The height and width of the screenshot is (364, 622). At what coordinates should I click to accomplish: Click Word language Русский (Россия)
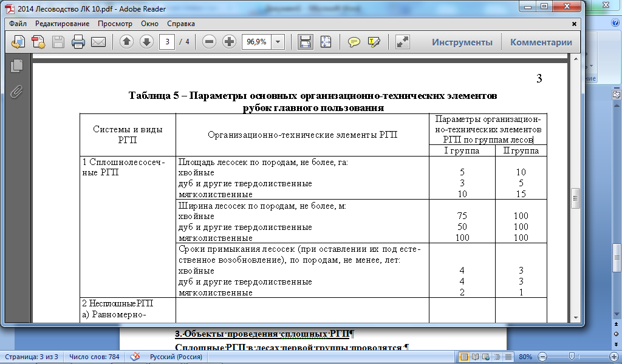pos(176,357)
